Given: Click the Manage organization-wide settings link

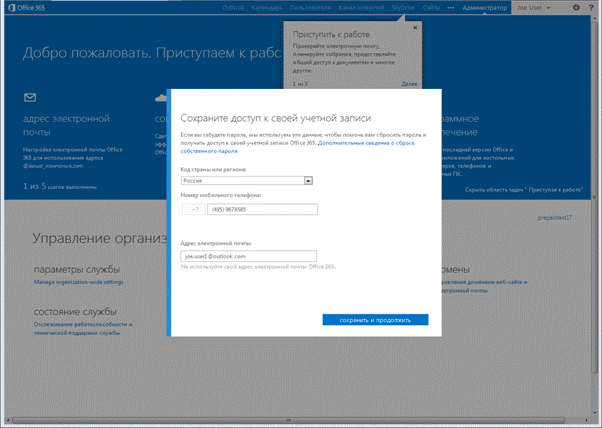Looking at the screenshot, I should coord(79,282).
